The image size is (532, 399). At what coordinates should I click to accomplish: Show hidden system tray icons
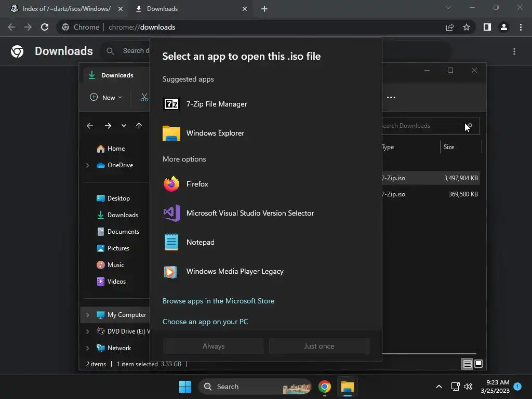tap(438, 387)
